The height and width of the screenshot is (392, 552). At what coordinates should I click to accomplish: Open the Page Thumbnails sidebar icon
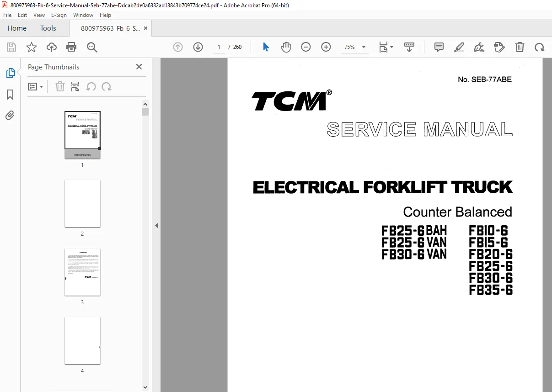coord(10,73)
